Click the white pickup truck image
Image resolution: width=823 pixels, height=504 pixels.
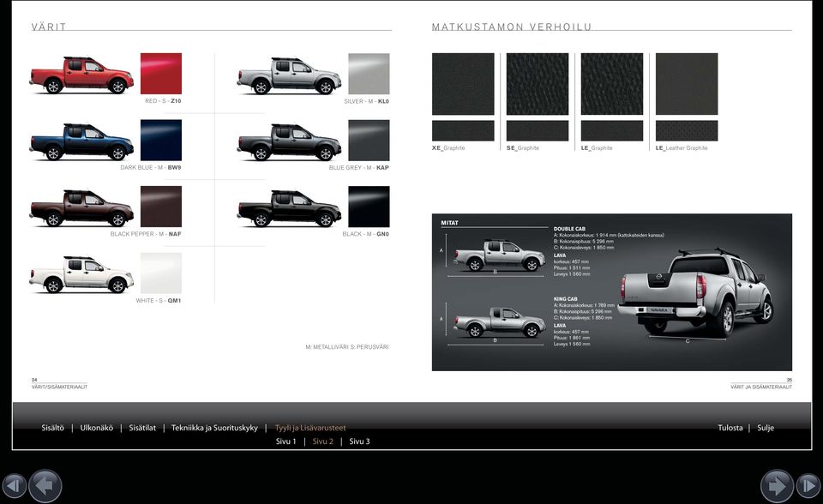[81, 274]
